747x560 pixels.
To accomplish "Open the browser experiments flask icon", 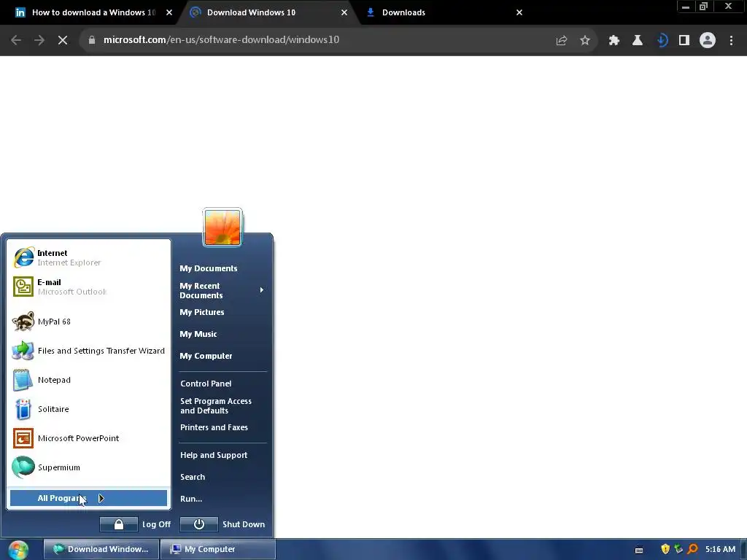I will (638, 41).
